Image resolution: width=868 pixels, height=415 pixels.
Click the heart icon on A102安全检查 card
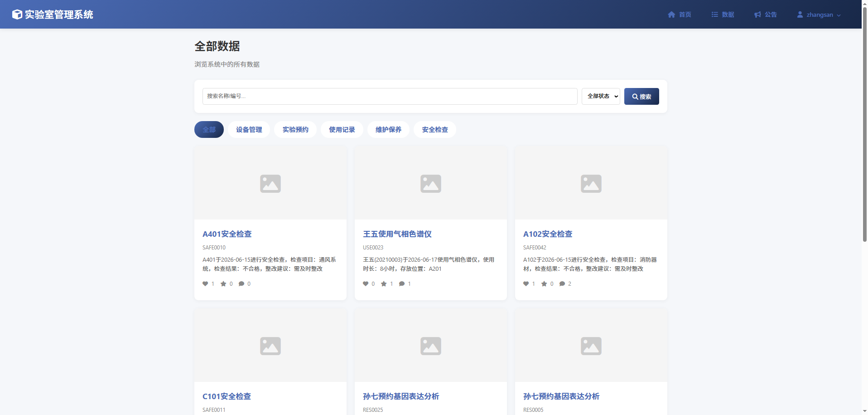click(526, 284)
